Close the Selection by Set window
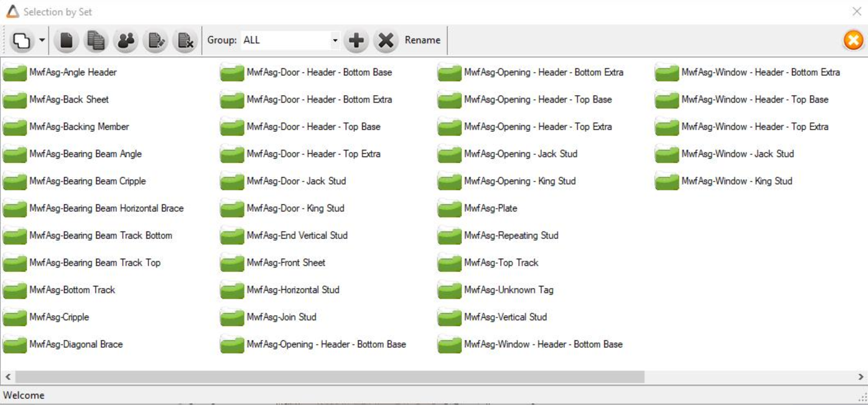 (x=856, y=11)
